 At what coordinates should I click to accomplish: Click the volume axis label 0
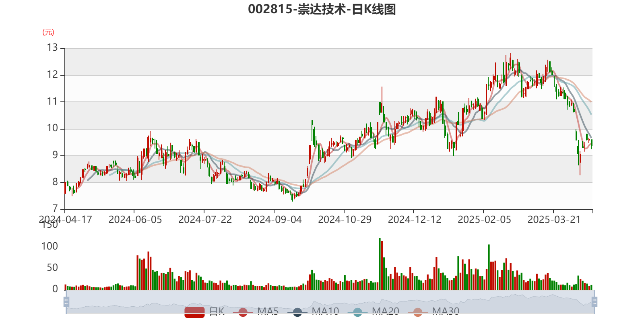tap(55, 289)
